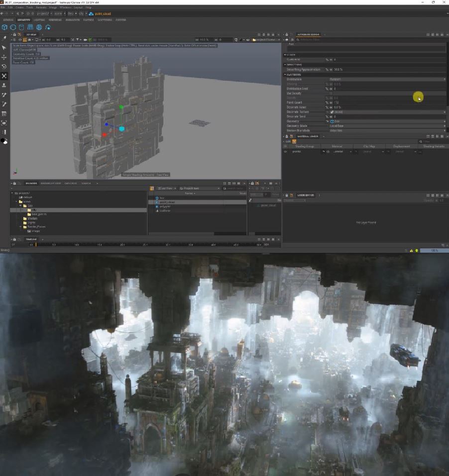This screenshot has height=476, width=449.
Task: Click the horizontal scrollbar under the browser list
Action: click(x=181, y=234)
